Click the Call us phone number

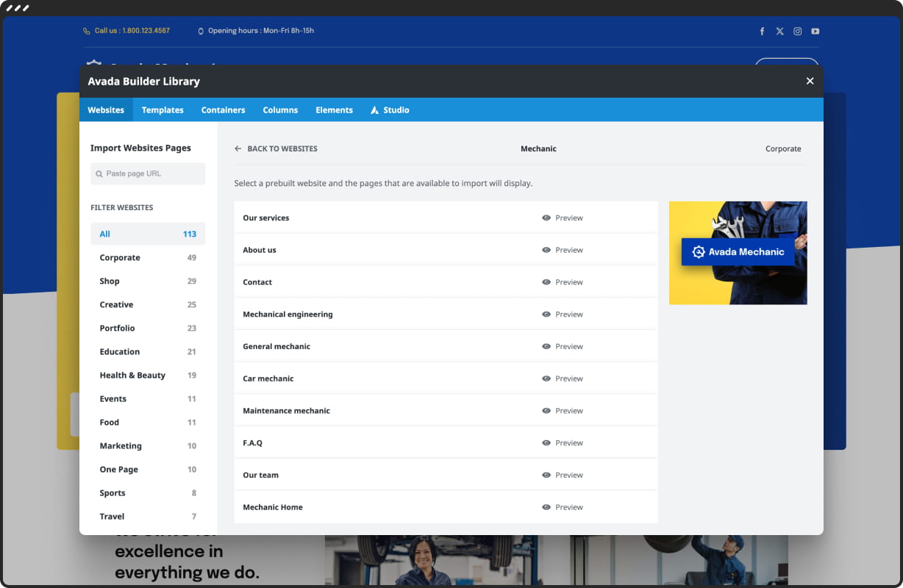tap(132, 31)
